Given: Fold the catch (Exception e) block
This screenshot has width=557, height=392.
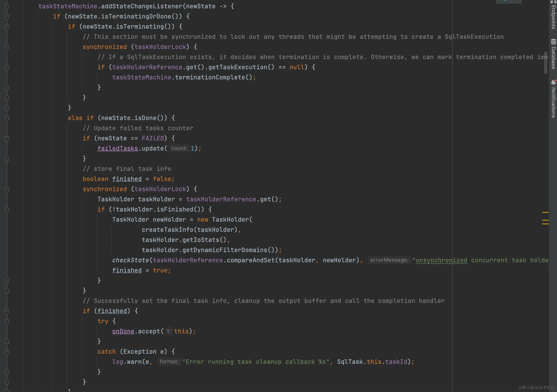Looking at the screenshot, I should [x=7, y=352].
